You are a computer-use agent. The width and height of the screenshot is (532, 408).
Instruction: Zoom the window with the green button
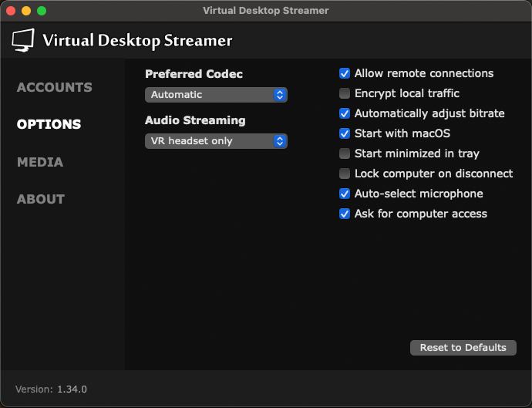pos(42,11)
